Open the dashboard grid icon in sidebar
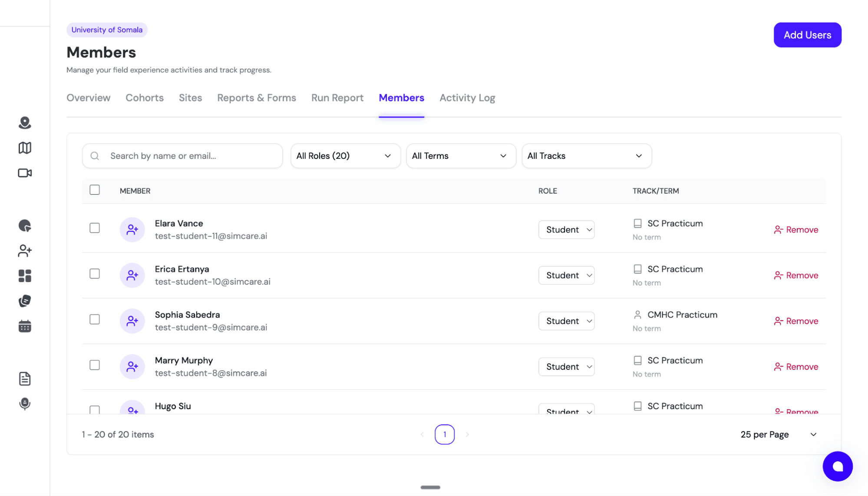Screen dimensions: 868x496 coord(25,276)
